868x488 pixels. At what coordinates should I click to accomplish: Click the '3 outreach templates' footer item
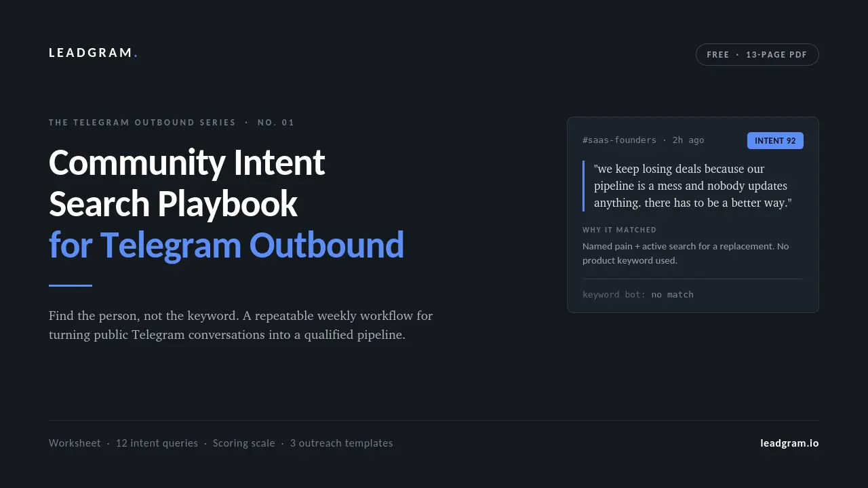(x=342, y=443)
